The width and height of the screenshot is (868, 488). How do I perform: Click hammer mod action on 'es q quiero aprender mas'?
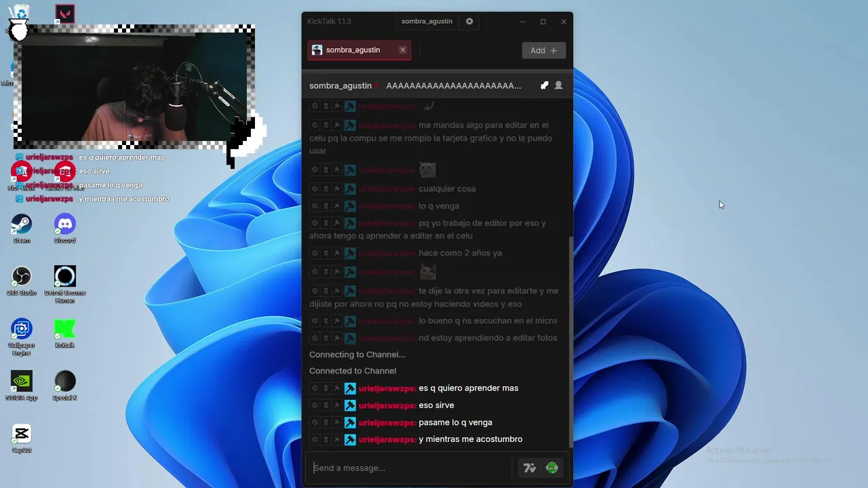tap(336, 388)
